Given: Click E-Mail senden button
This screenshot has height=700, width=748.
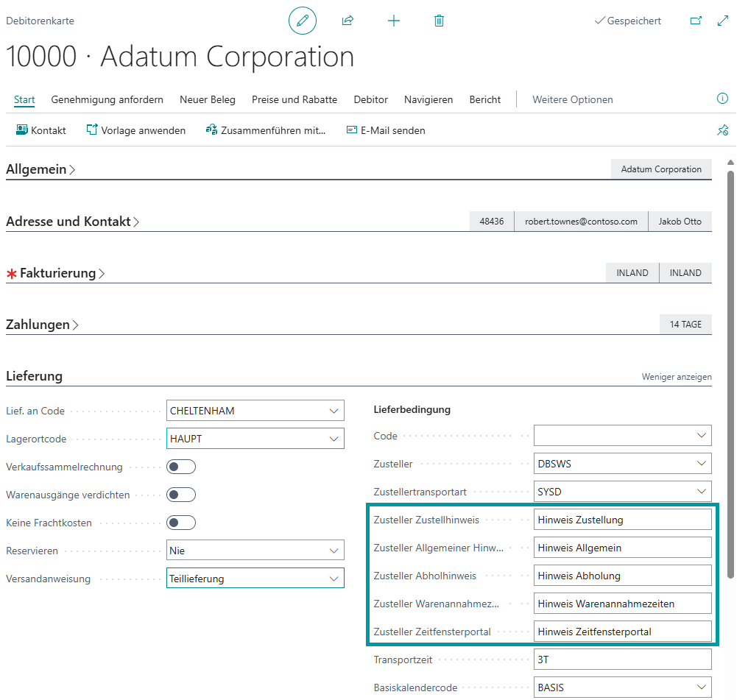Looking at the screenshot, I should click(x=386, y=130).
